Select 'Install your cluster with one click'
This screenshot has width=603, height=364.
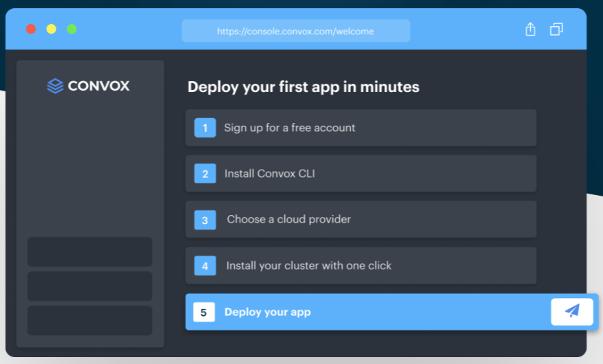pos(361,266)
